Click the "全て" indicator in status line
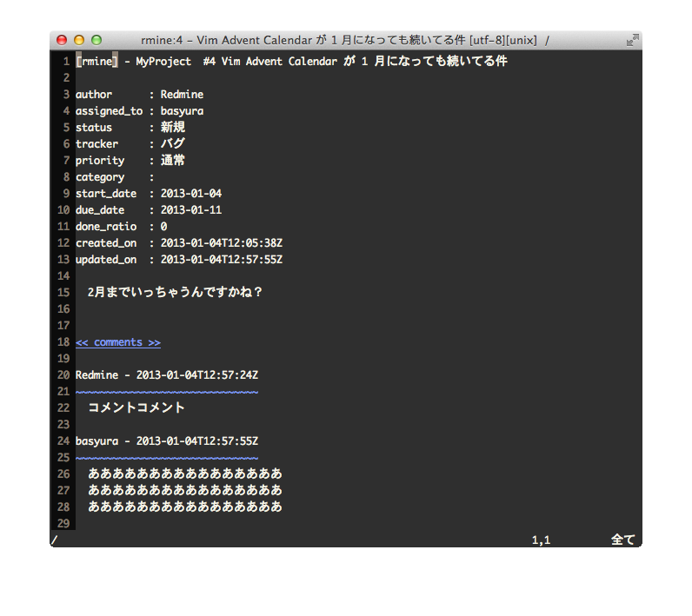Image resolution: width=692 pixels, height=616 pixels. pyautogui.click(x=623, y=540)
